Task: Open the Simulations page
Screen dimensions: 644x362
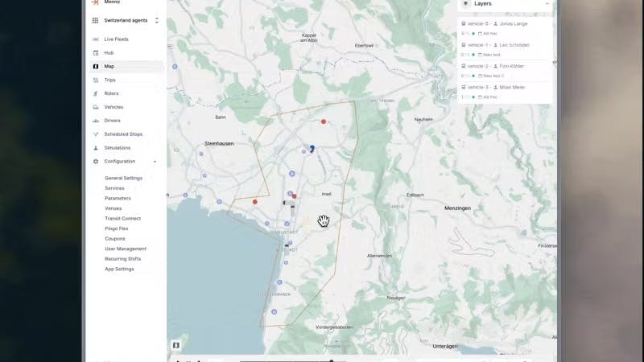Action: (126, 148)
